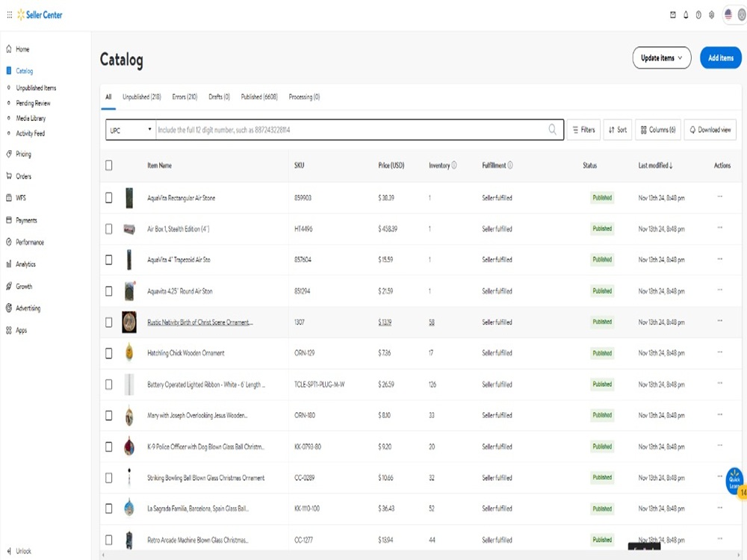Click the Download view button
The image size is (747, 560).
point(710,129)
